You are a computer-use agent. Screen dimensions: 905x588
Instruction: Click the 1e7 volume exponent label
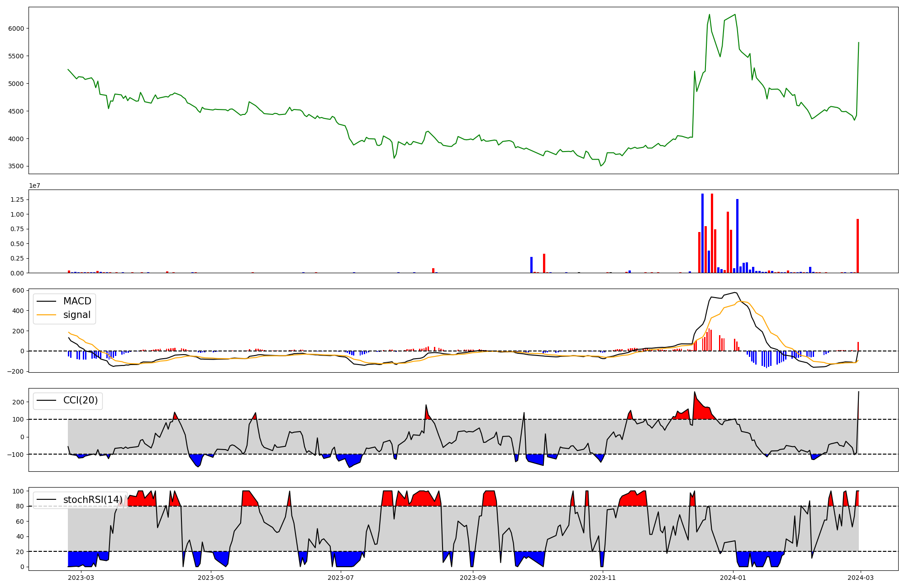click(34, 185)
